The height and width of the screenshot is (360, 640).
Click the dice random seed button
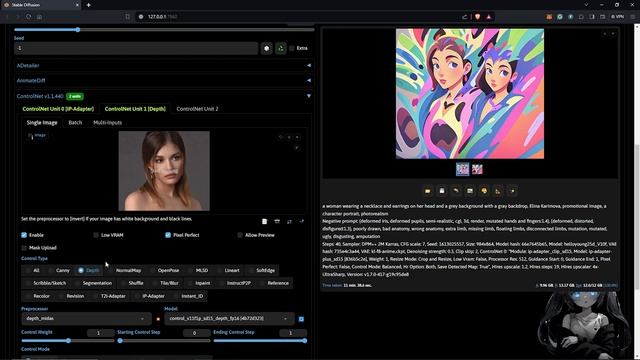[267, 48]
